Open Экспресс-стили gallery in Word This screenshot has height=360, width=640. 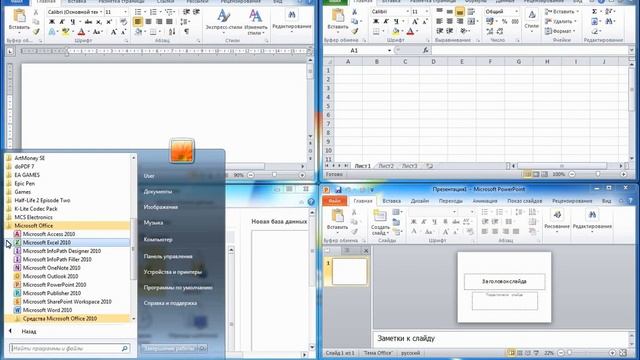pos(224,21)
